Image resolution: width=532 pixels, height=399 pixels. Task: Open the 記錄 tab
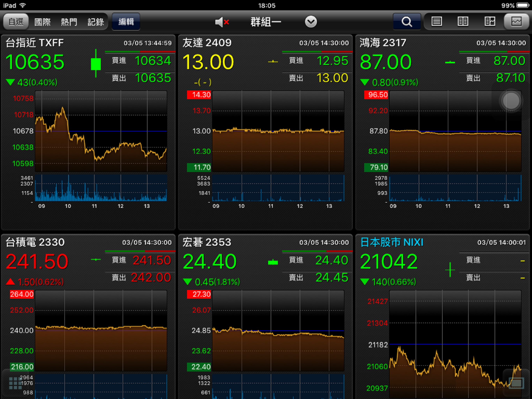[96, 22]
